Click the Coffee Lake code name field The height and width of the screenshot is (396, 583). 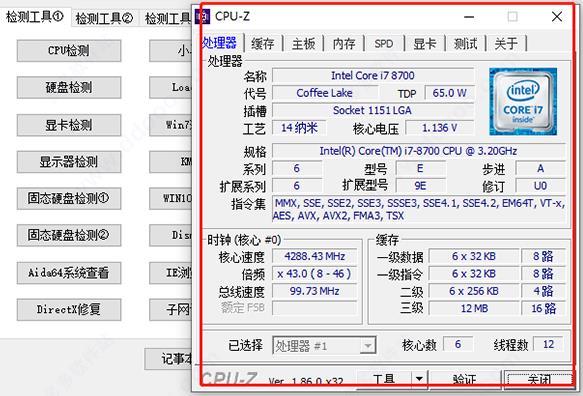[x=325, y=93]
